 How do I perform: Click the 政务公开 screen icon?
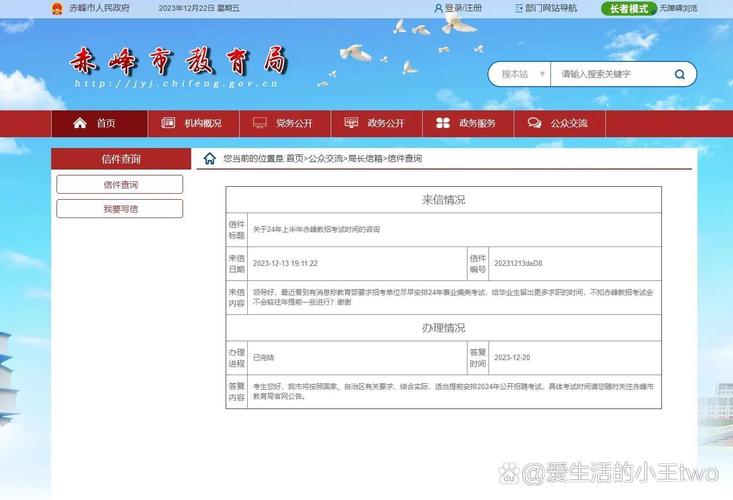[351, 123]
